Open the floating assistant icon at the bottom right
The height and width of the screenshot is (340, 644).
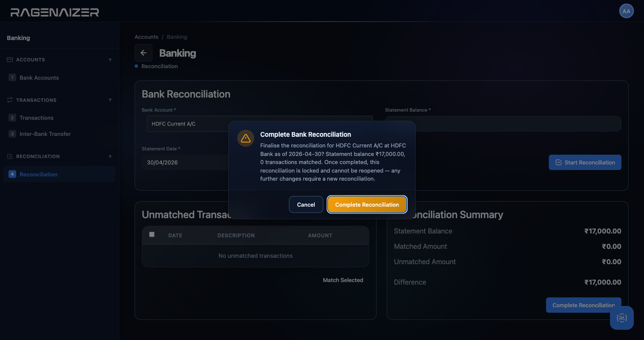(x=621, y=318)
